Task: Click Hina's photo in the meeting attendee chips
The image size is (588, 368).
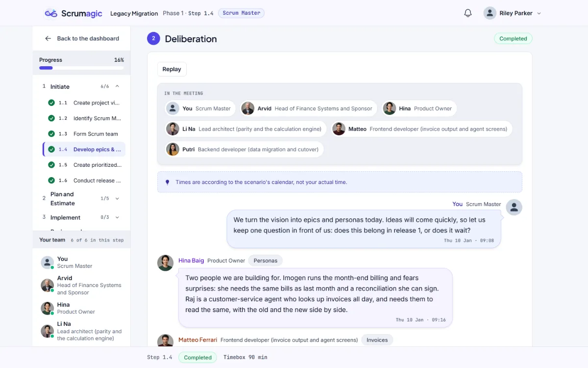Action: coord(390,108)
